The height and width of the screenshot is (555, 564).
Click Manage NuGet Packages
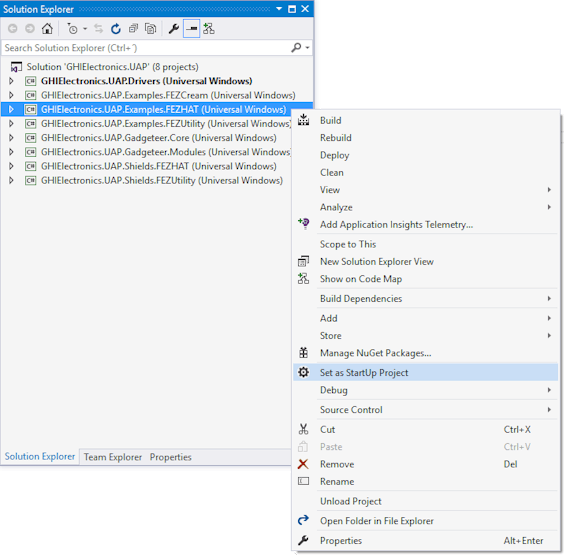[x=426, y=353]
